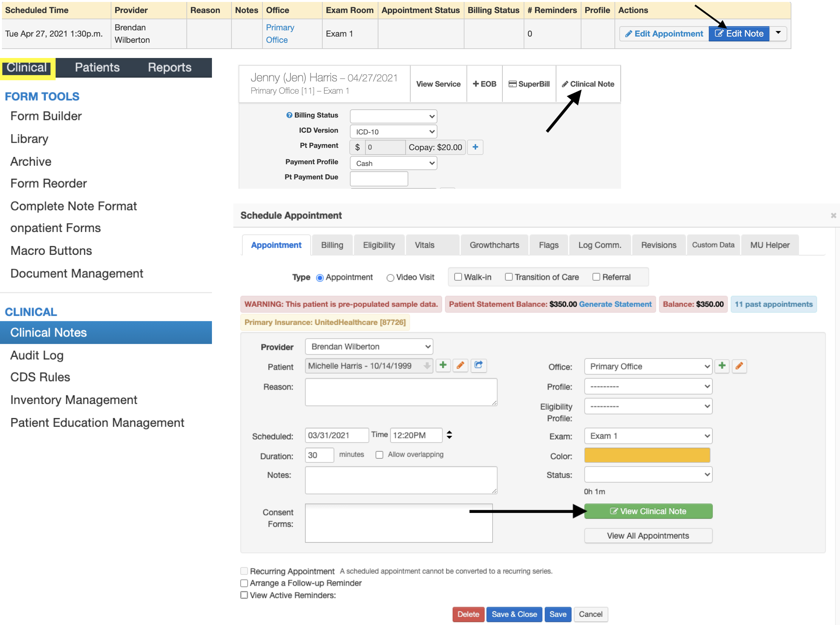
Task: Open the SuperBill tab
Action: pos(529,84)
